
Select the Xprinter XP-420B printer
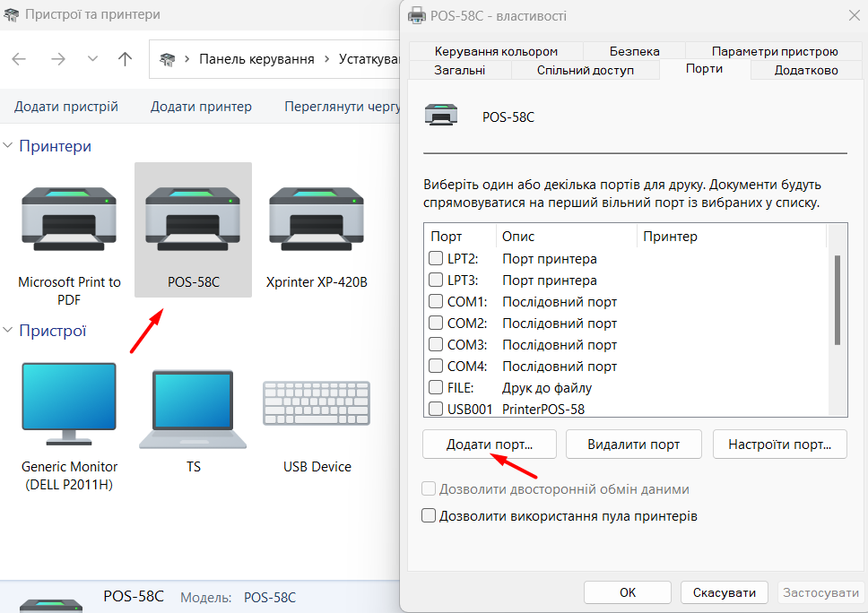click(x=316, y=218)
